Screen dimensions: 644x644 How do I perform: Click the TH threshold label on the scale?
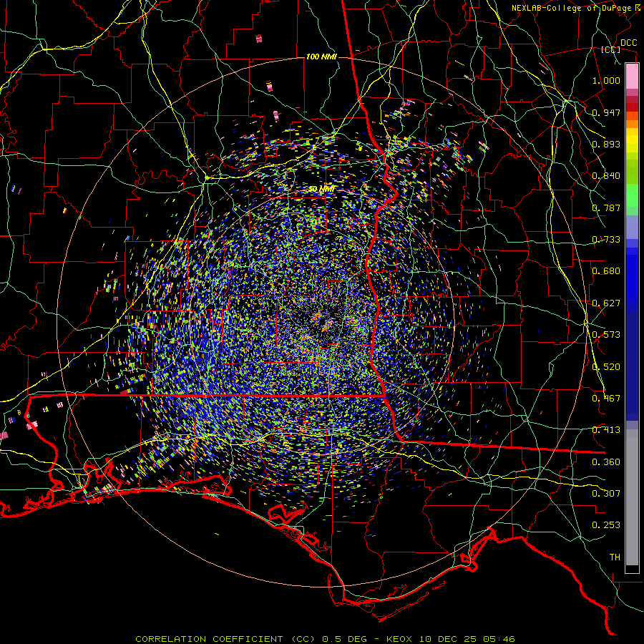[615, 557]
